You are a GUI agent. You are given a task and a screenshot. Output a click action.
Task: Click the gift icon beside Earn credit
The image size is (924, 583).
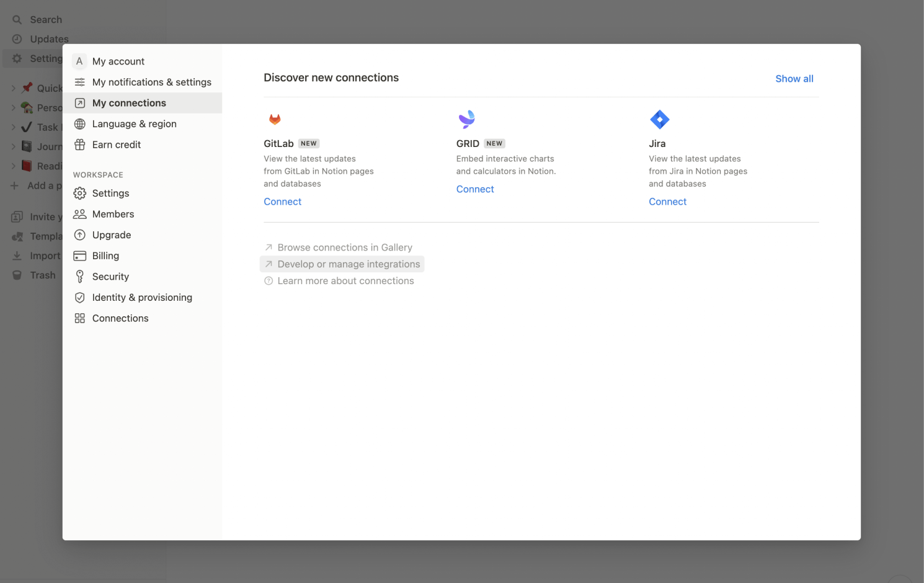[x=79, y=145]
